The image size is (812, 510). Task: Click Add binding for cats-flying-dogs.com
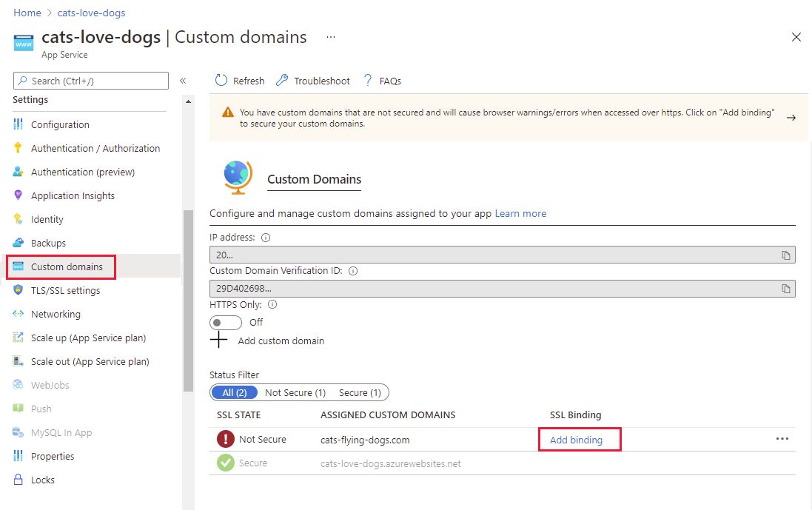point(576,440)
